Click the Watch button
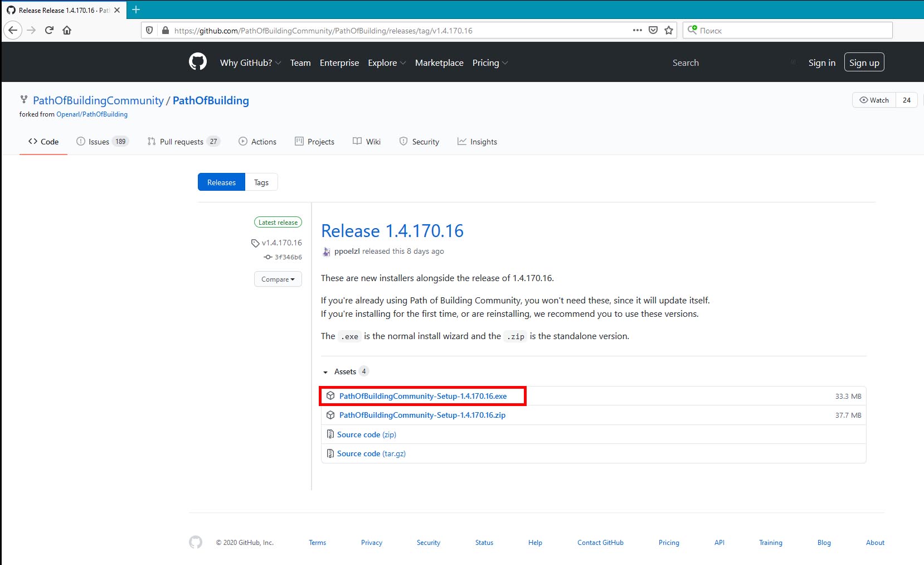This screenshot has height=565, width=924. [x=874, y=100]
